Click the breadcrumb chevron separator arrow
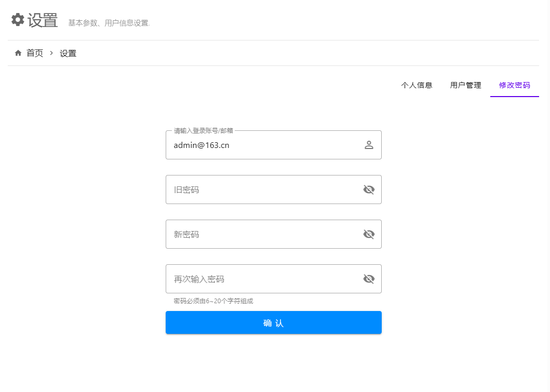Viewport: 550px width, 392px height. [x=51, y=53]
